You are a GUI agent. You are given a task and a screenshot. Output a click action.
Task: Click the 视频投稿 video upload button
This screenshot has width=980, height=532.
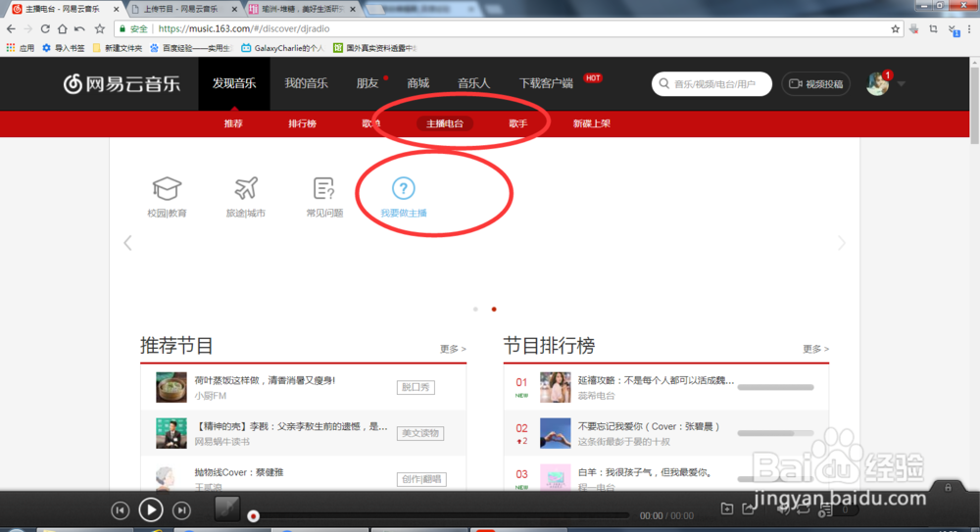tap(815, 84)
